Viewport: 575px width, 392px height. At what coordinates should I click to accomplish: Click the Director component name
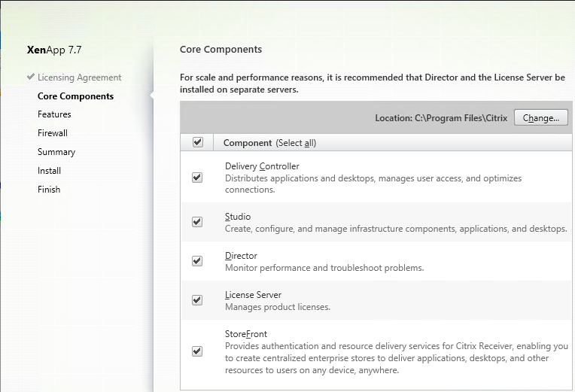tap(241, 256)
